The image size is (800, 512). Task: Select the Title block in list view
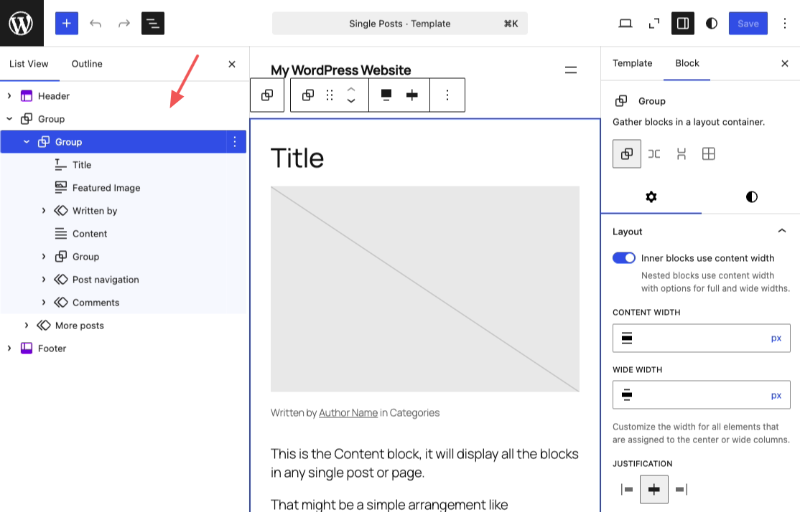point(122,165)
